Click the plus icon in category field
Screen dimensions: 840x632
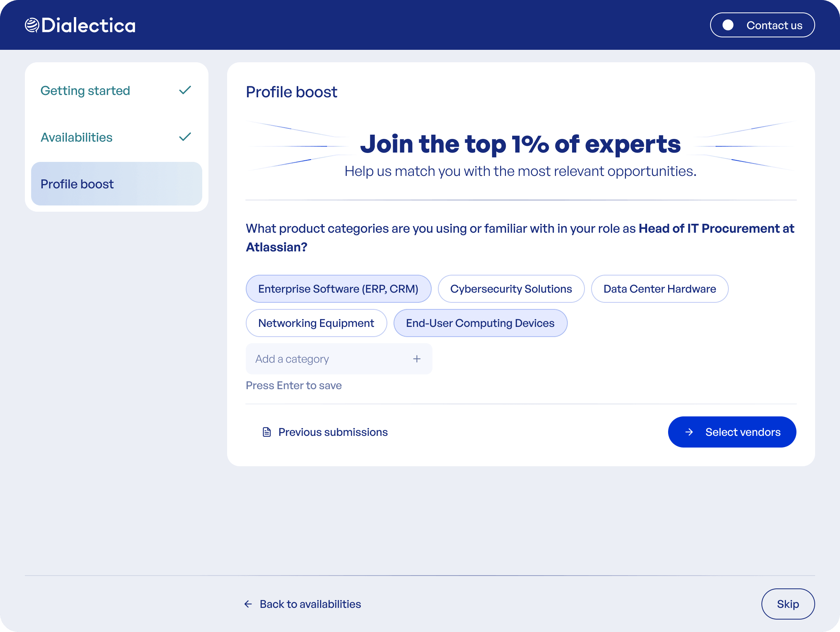pos(417,359)
